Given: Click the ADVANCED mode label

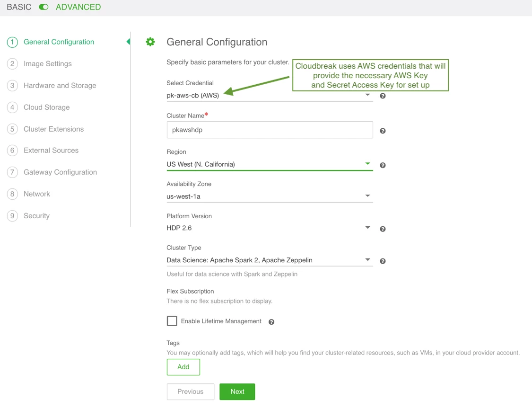Looking at the screenshot, I should [78, 7].
